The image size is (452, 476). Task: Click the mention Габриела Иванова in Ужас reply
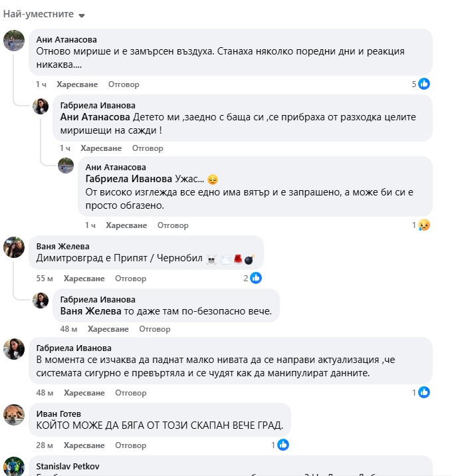click(x=129, y=179)
